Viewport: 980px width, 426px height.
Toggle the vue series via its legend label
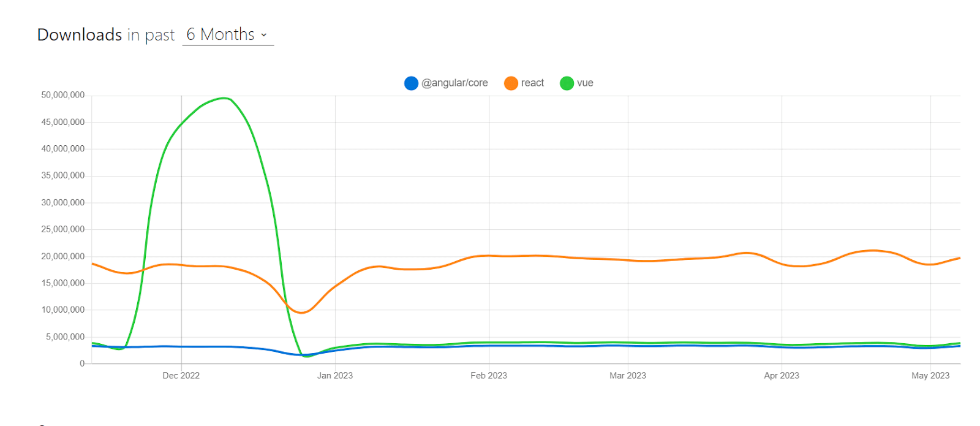(585, 83)
